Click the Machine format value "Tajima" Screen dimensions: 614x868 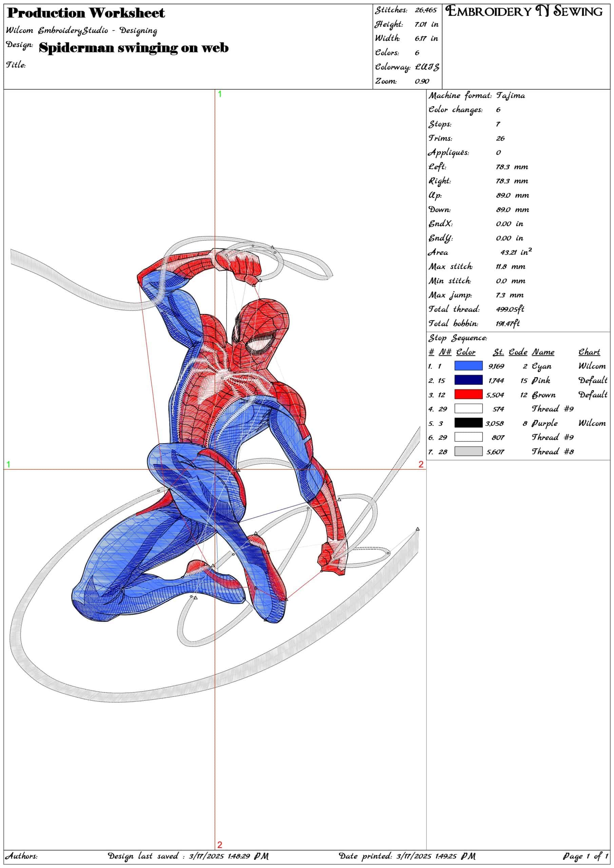click(x=511, y=96)
